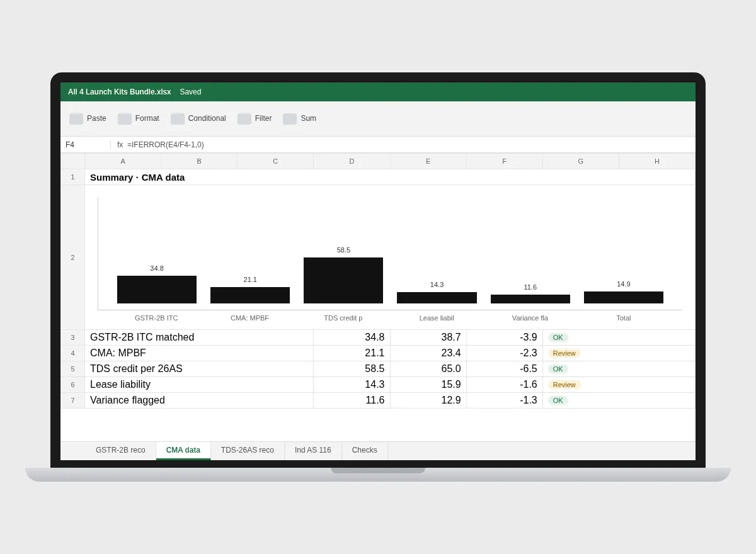Click the Review badge for CMA: MPBF
756x554 pixels.
[x=564, y=353]
